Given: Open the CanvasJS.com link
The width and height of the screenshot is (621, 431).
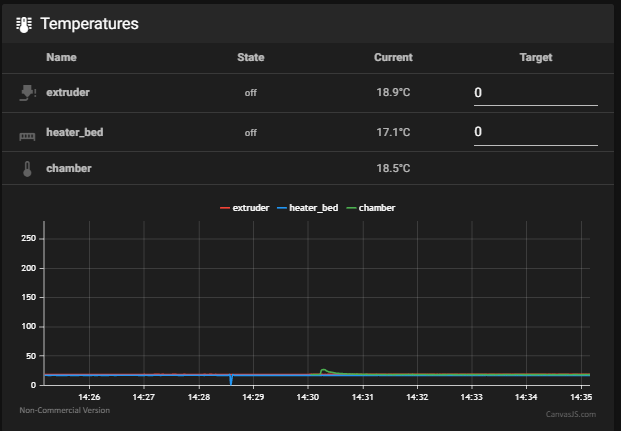Looking at the screenshot, I should coord(571,414).
